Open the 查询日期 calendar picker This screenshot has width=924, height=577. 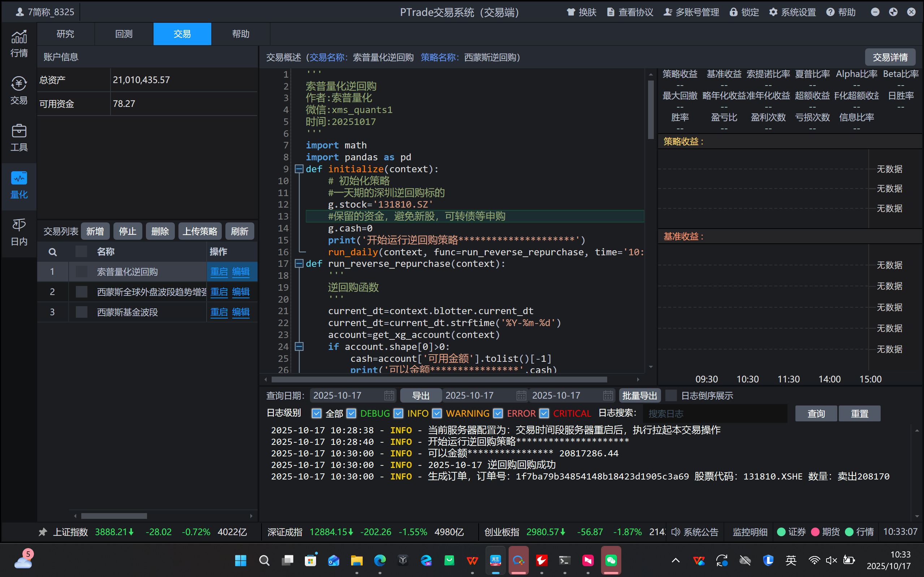coord(389,395)
